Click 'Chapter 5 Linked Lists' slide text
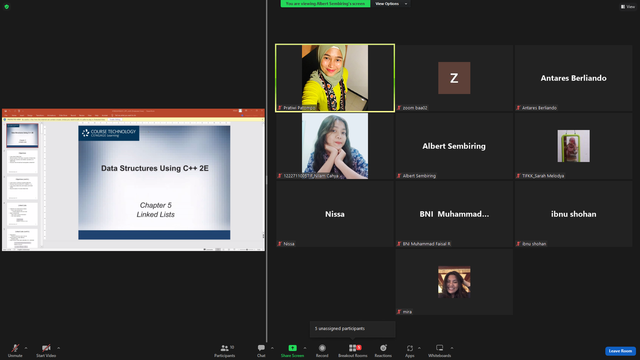This screenshot has height=360, width=640. [156, 210]
